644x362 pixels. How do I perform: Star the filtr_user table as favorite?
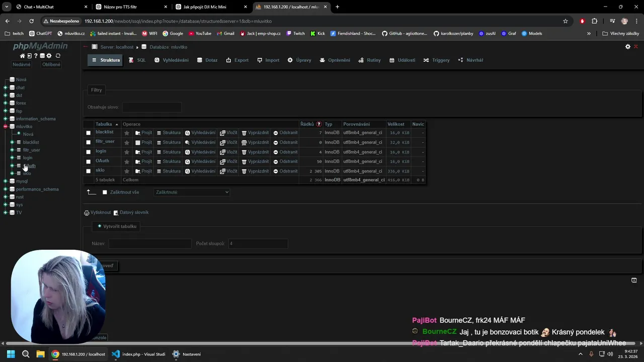coord(127,142)
